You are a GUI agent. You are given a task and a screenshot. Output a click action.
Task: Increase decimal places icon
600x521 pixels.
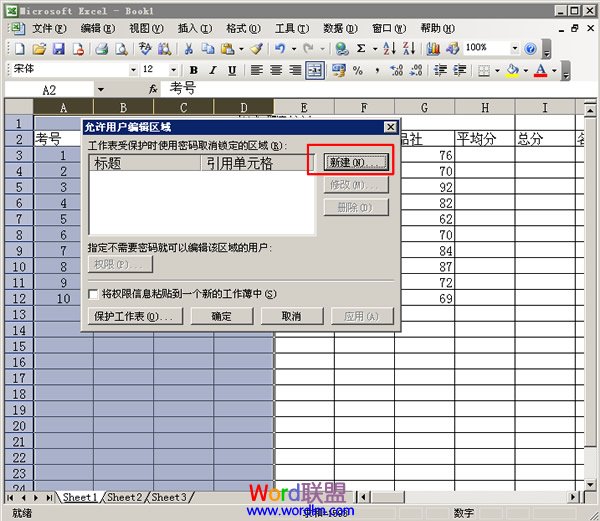[396, 70]
